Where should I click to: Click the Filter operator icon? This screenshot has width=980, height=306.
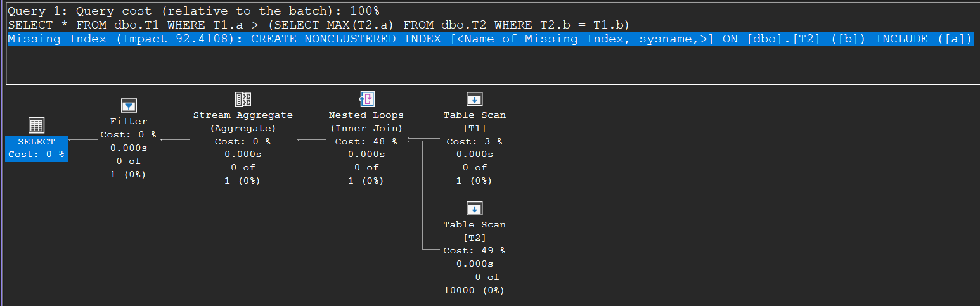tap(129, 105)
